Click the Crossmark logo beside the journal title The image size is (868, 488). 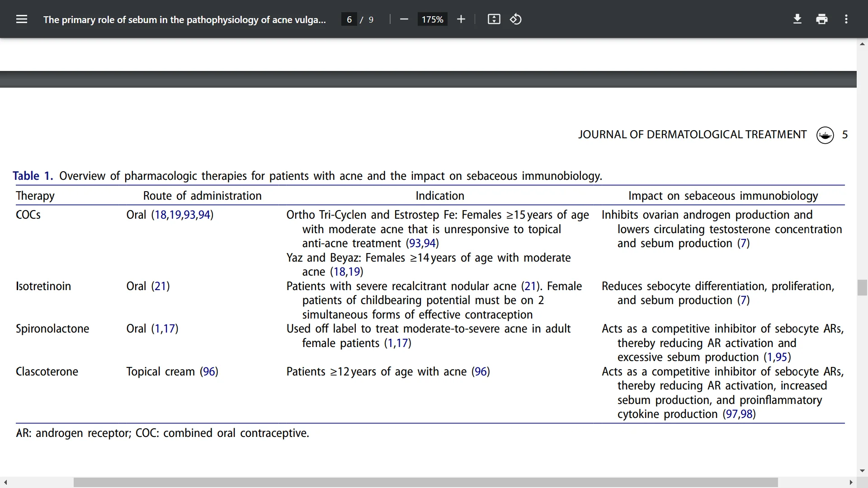coord(825,135)
